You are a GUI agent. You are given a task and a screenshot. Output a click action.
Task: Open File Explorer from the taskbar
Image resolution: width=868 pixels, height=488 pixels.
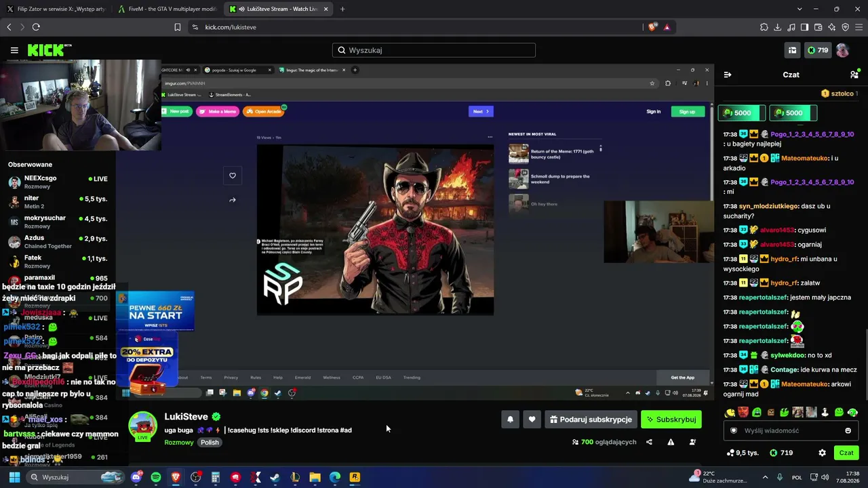point(315,477)
